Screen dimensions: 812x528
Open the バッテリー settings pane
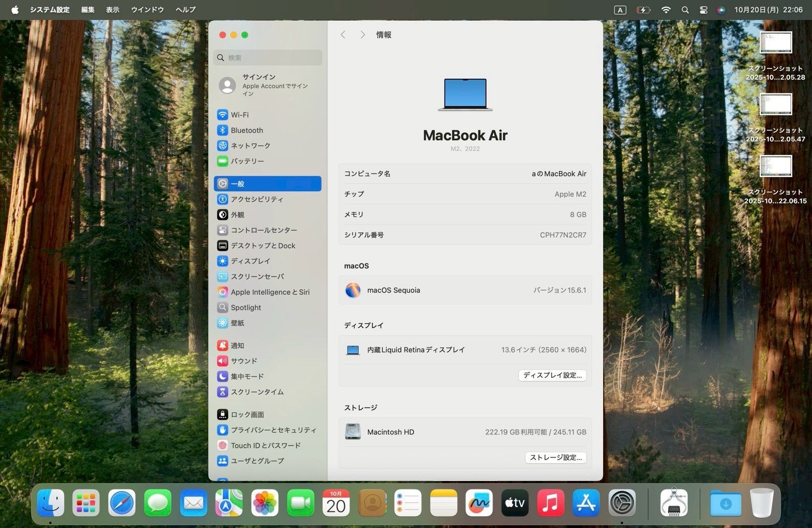pyautogui.click(x=247, y=161)
